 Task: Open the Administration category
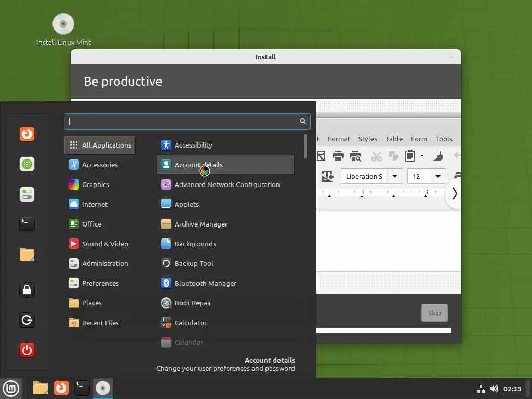pos(100,263)
